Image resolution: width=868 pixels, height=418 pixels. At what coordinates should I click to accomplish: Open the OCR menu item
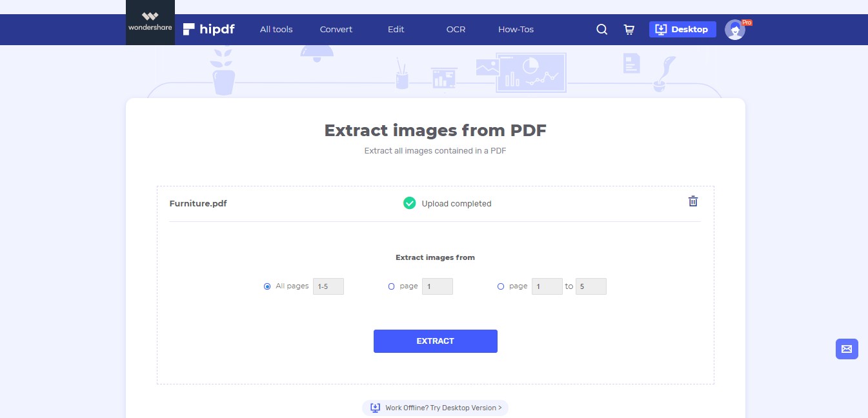click(x=456, y=30)
